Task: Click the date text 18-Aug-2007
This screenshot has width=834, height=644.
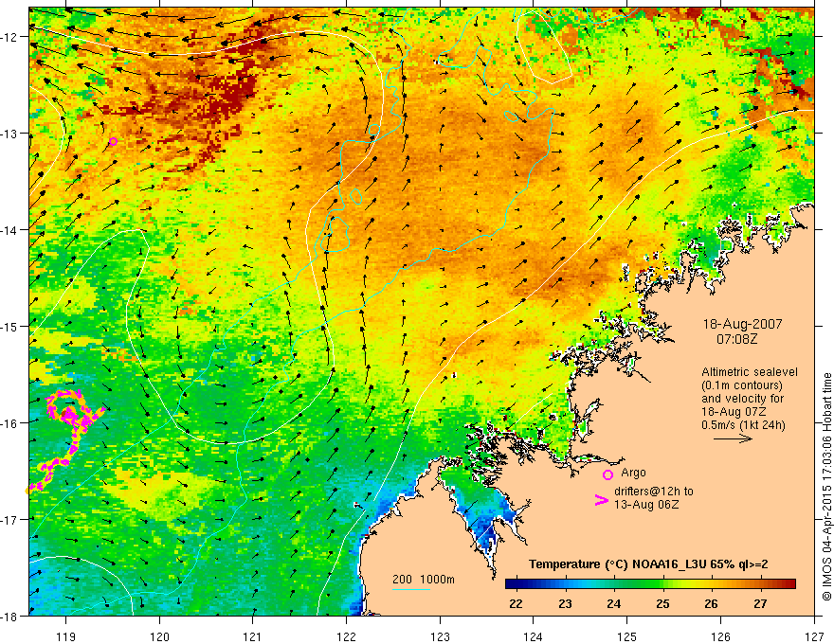Action: pyautogui.click(x=742, y=324)
